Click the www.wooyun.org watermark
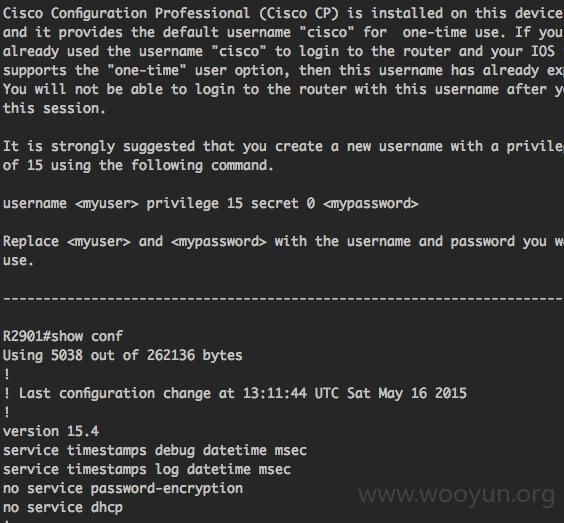This screenshot has width=564, height=523. [457, 496]
